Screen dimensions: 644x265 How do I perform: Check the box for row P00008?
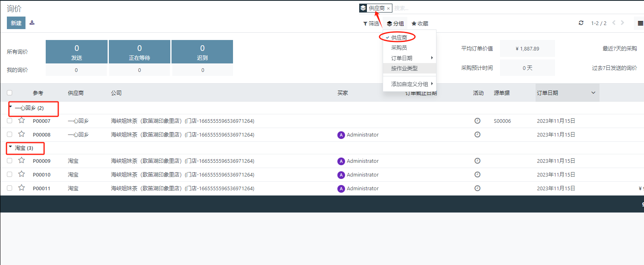(10, 134)
